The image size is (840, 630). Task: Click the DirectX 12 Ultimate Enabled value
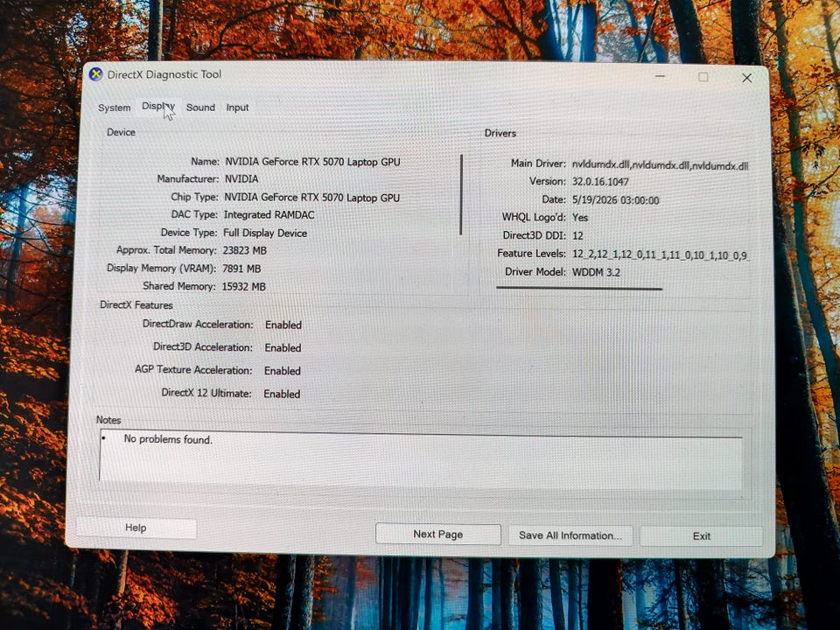point(282,395)
